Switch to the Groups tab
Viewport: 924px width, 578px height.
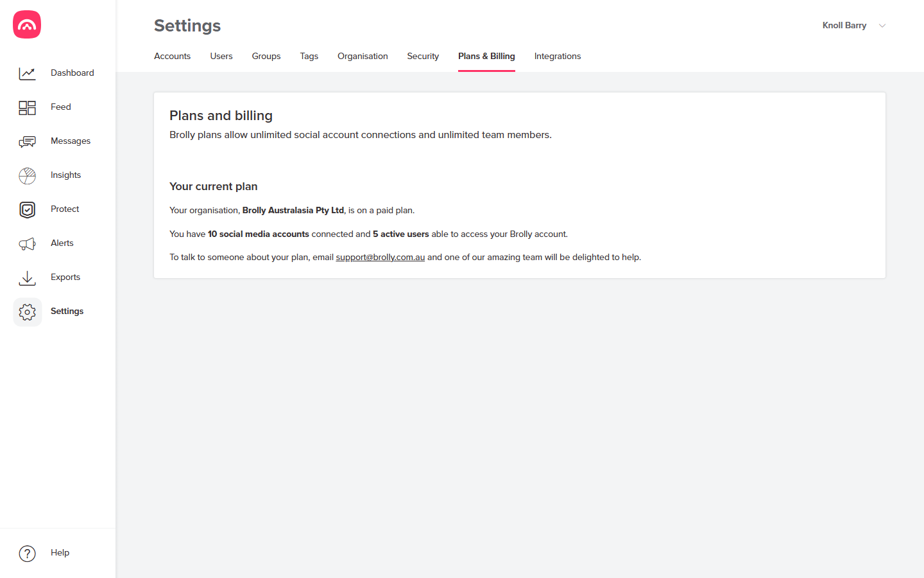click(x=266, y=56)
